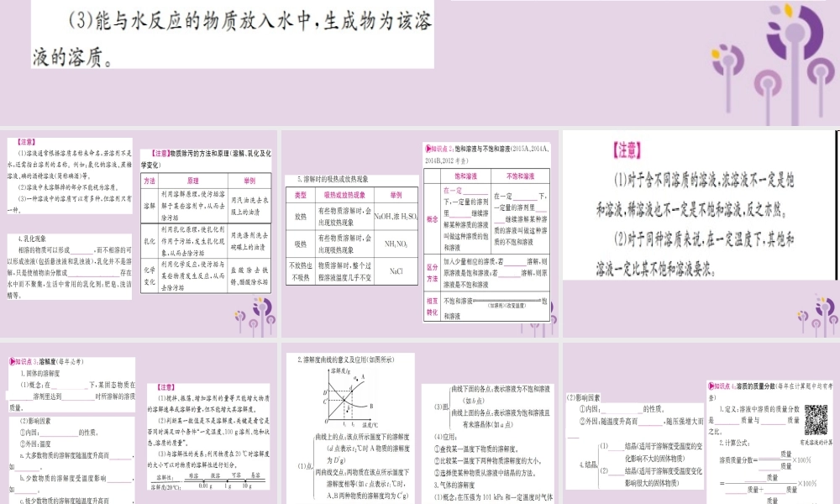The image size is (840, 504).
Task: Click the NaOH、浓H₂SO₄ example cell
Action: (396, 217)
